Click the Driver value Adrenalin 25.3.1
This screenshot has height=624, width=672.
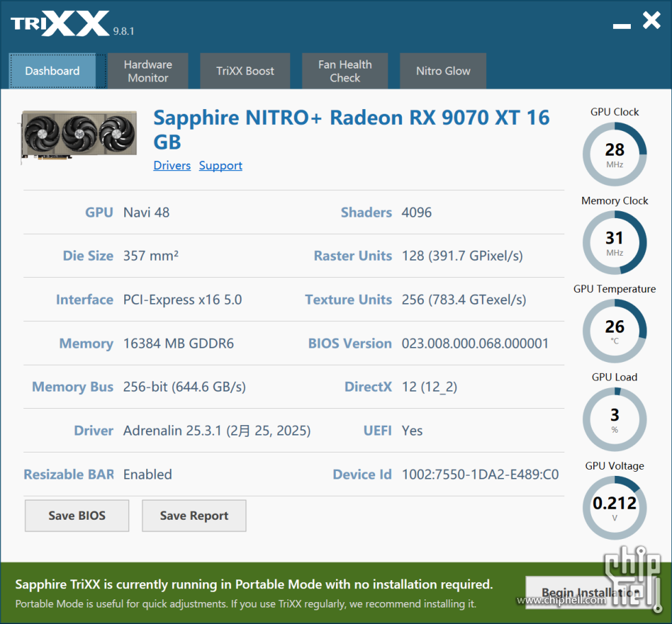pos(217,431)
